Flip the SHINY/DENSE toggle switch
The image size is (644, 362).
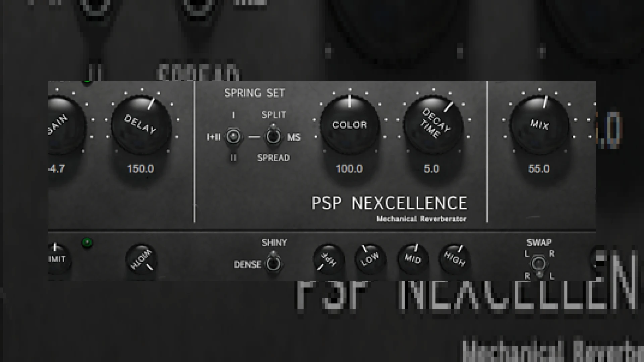click(x=274, y=263)
